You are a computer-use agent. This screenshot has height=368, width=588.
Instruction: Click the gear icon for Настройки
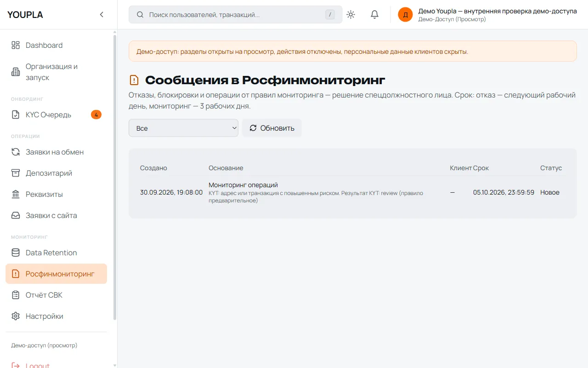tap(16, 316)
